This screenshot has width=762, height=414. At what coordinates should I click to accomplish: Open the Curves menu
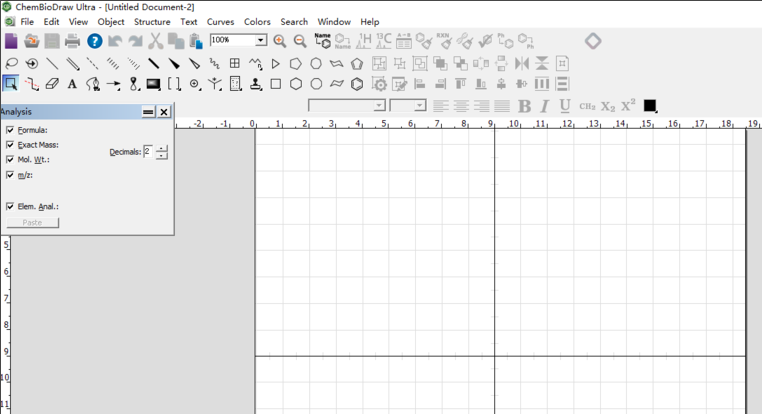(220, 22)
